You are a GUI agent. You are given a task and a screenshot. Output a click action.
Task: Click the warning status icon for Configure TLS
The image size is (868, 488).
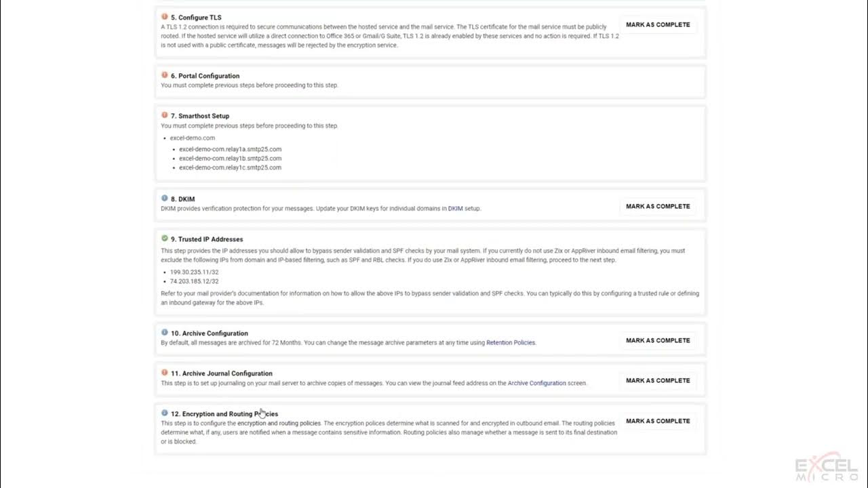click(165, 17)
